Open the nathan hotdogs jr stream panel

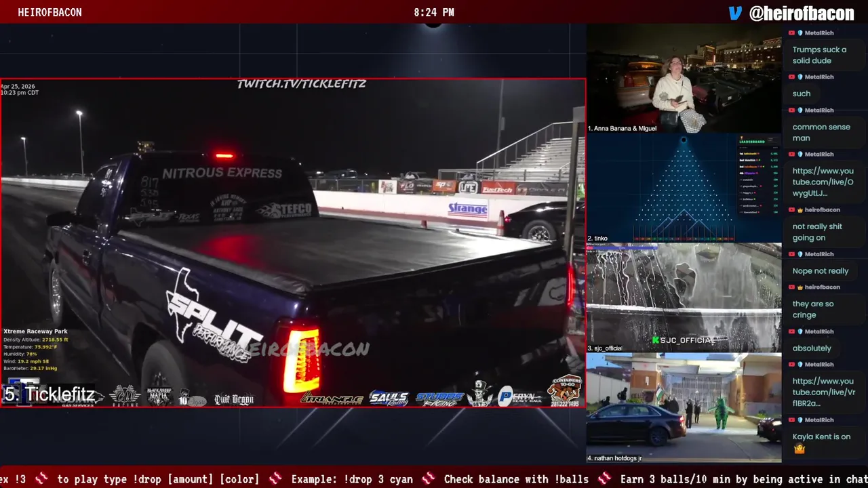(684, 407)
